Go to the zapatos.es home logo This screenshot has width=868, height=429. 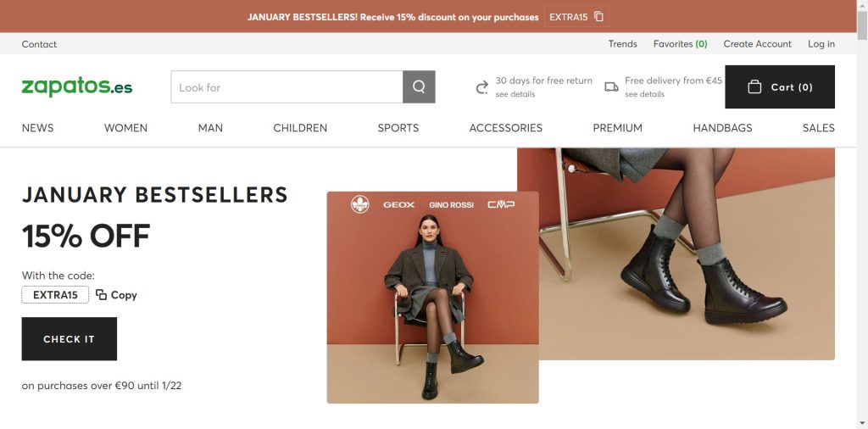pos(77,87)
